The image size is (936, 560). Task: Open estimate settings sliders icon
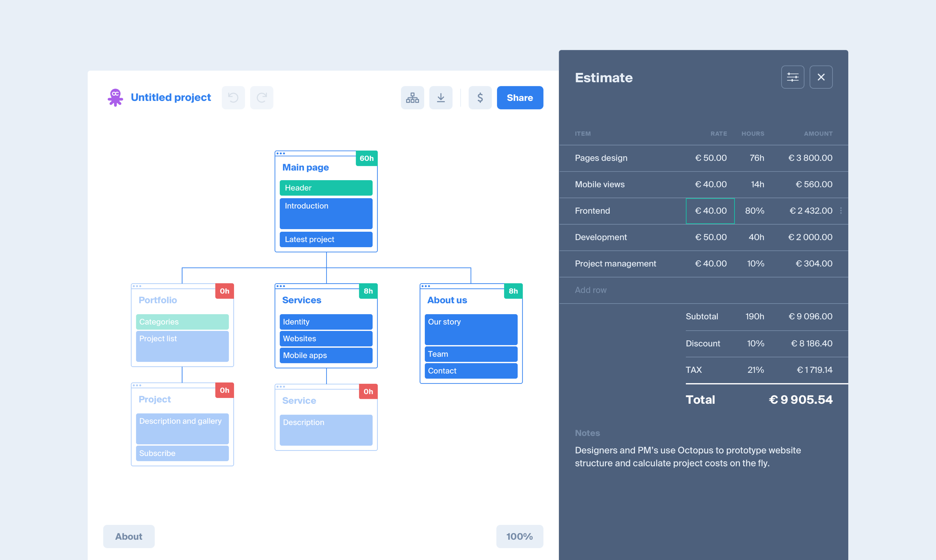click(792, 77)
